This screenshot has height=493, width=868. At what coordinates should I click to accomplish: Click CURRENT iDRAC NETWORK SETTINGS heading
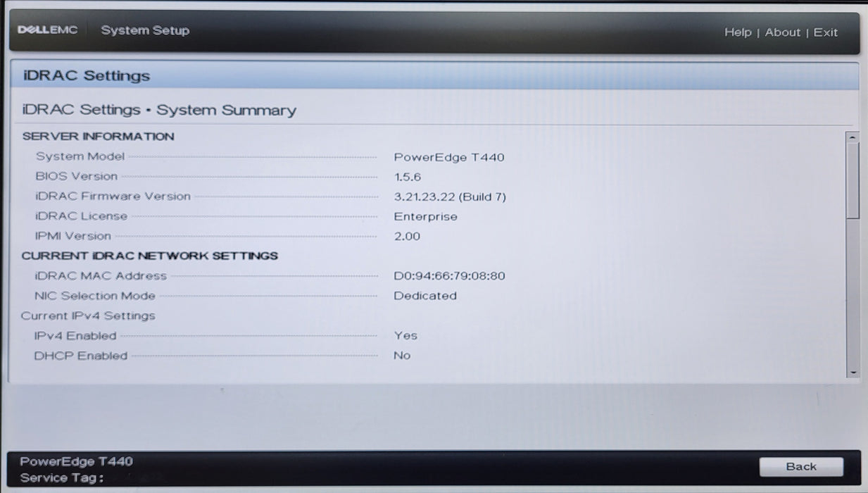149,256
